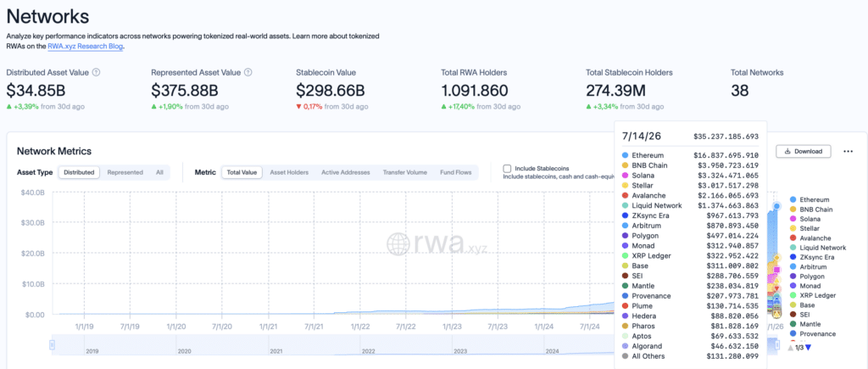This screenshot has width=868, height=369.
Task: Toggle SEI series in the chart legend
Action: point(800,315)
